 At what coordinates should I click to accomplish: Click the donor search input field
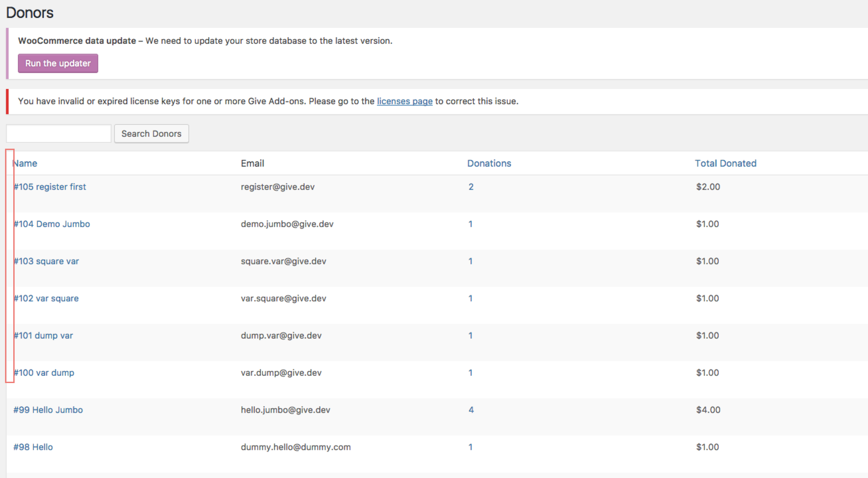click(x=58, y=133)
